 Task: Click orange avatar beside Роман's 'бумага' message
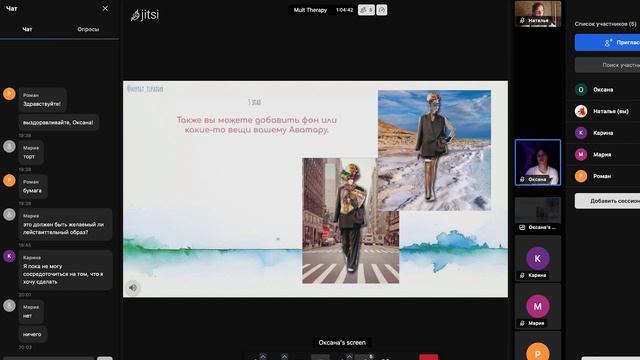click(x=9, y=180)
